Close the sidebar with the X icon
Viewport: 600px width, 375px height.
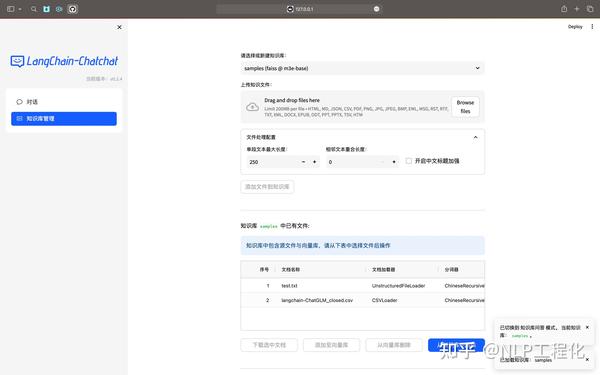pyautogui.click(x=119, y=27)
